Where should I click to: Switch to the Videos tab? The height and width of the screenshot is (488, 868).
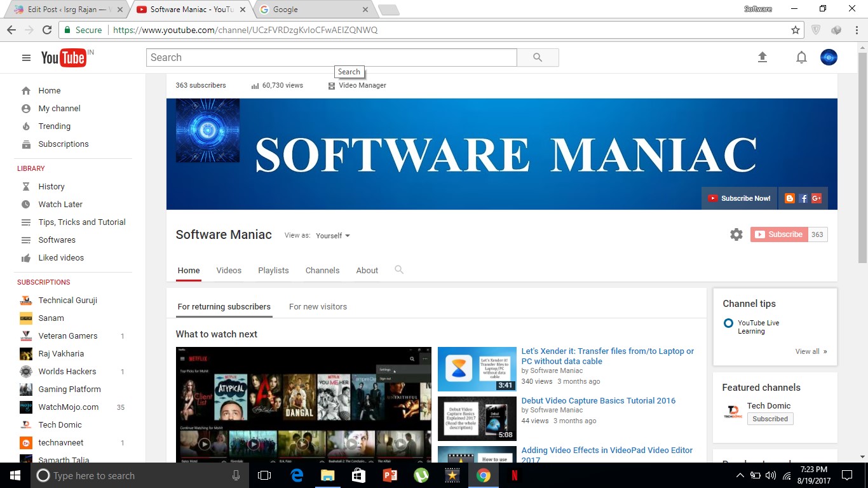[229, 270]
